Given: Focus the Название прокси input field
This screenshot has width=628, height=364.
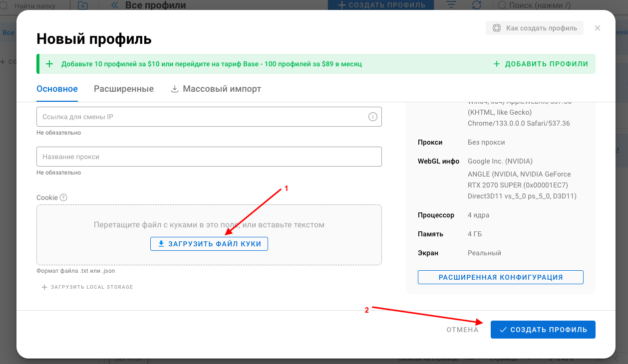Looking at the screenshot, I should pyautogui.click(x=209, y=157).
